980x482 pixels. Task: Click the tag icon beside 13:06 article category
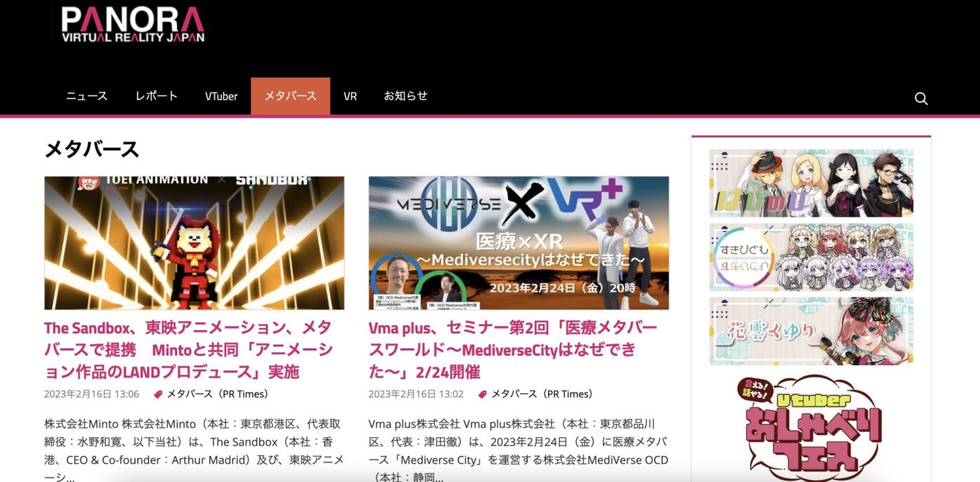[x=157, y=395]
